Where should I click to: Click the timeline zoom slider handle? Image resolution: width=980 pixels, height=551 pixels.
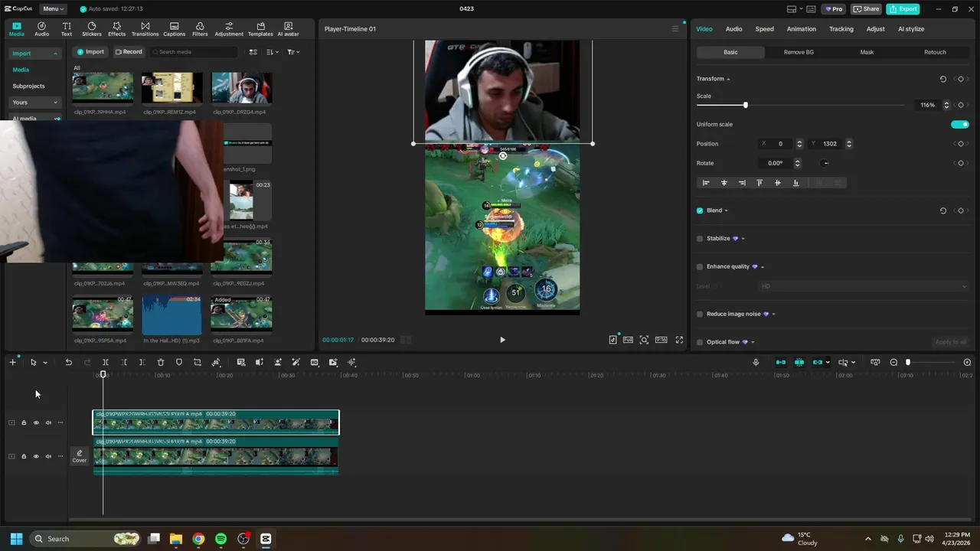click(x=908, y=362)
